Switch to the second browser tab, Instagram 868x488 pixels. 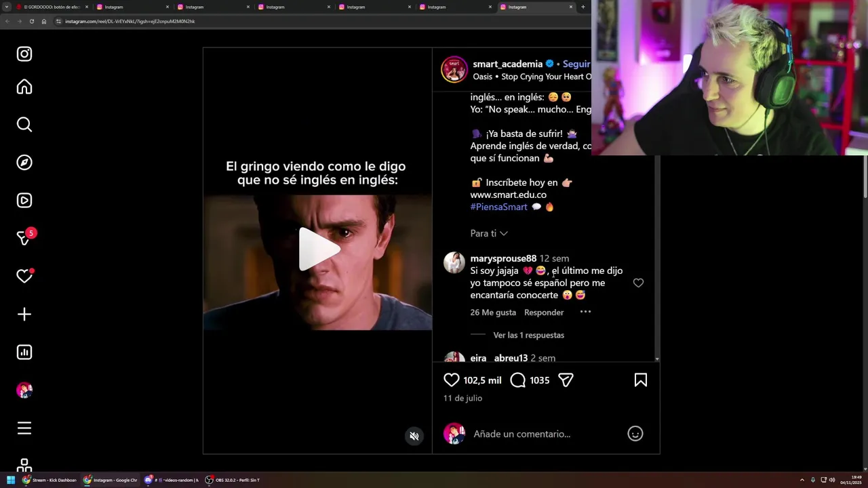132,7
